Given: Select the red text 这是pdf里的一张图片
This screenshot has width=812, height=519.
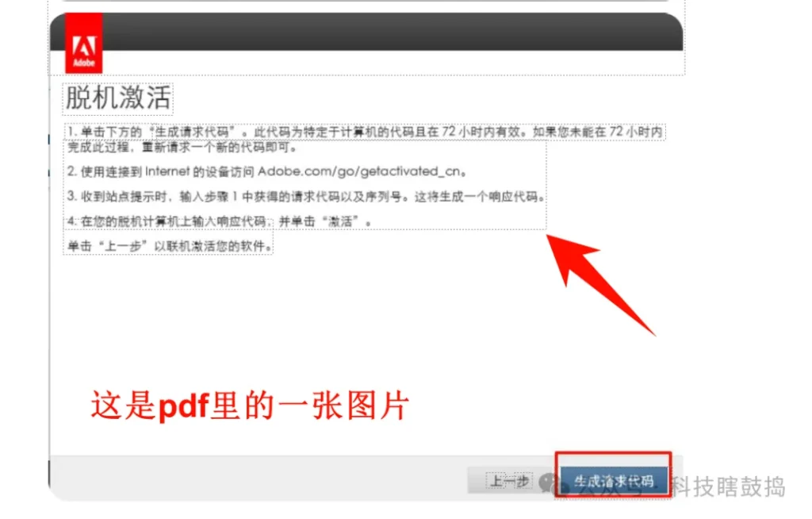Looking at the screenshot, I should [250, 406].
